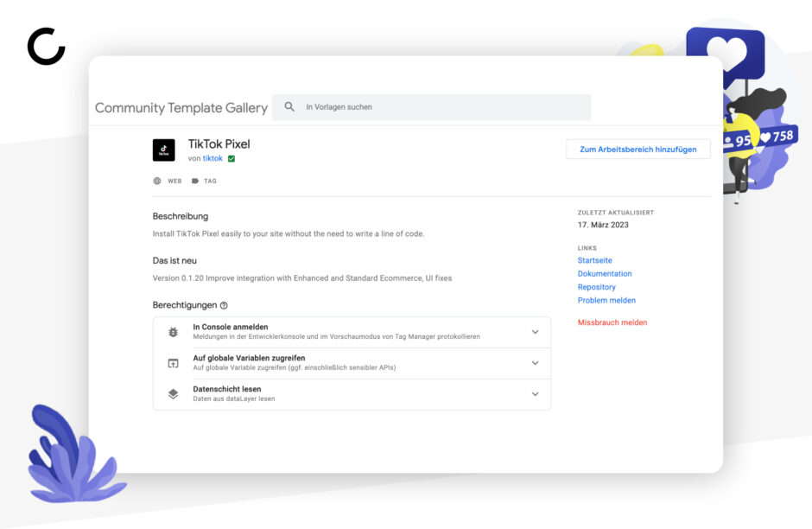Click the WEB globe icon
Screen dimensions: 812x529
[157, 181]
